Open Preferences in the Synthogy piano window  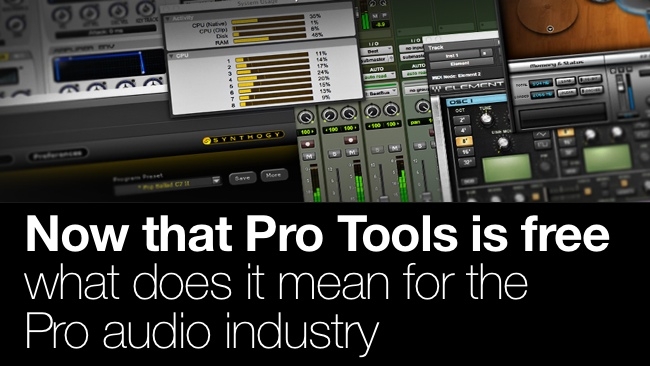click(x=58, y=154)
